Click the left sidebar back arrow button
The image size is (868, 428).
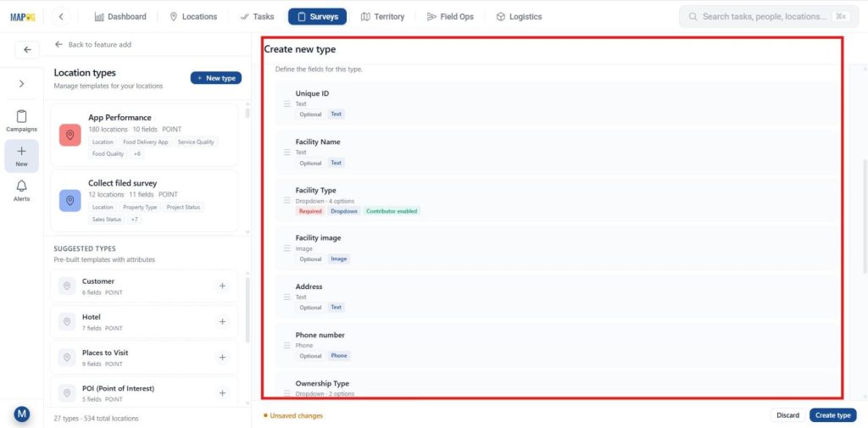pyautogui.click(x=27, y=49)
